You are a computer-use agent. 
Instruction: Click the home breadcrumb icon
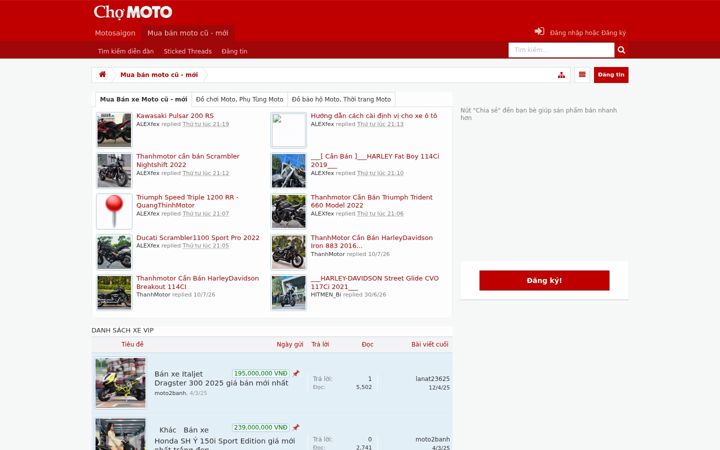pyautogui.click(x=102, y=74)
